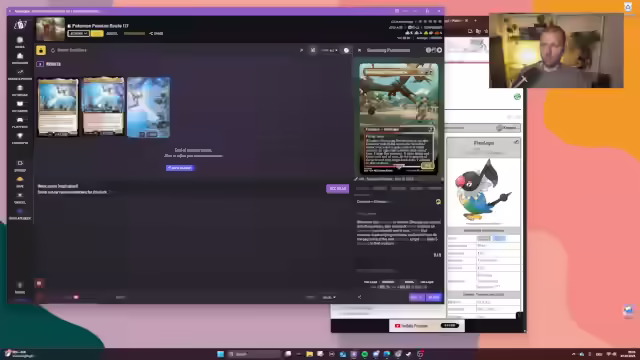Click the YouTube Premium banner in the browser window
The height and width of the screenshot is (360, 640).
click(x=427, y=326)
